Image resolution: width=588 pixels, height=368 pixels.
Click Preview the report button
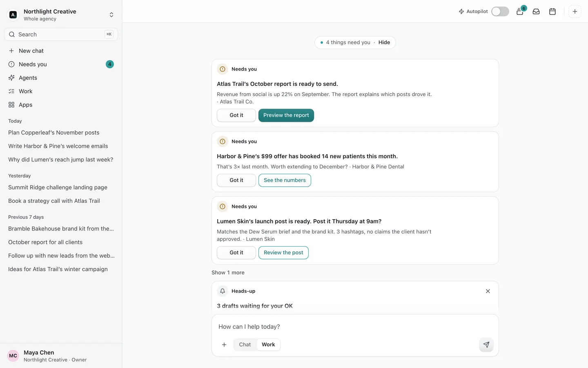point(286,115)
